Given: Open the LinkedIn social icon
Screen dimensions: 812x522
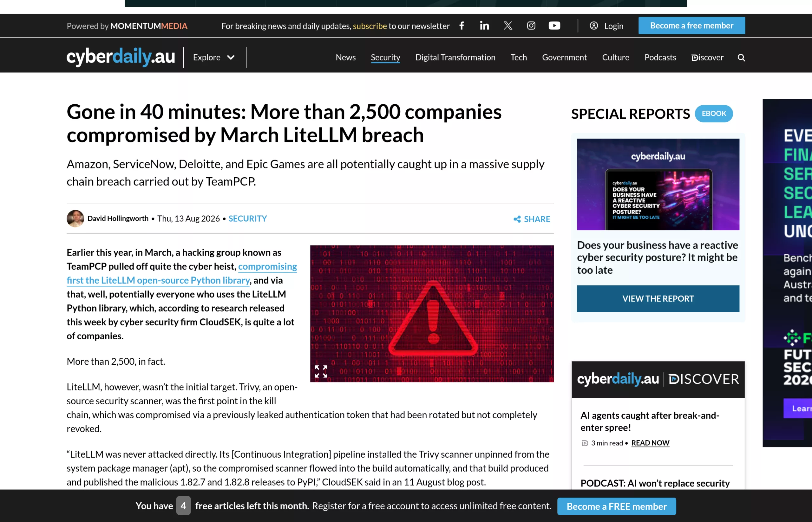Looking at the screenshot, I should pyautogui.click(x=484, y=26).
